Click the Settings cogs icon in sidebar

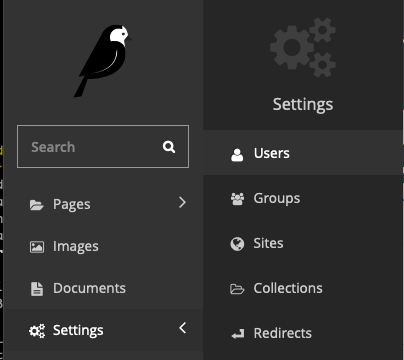coord(37,331)
